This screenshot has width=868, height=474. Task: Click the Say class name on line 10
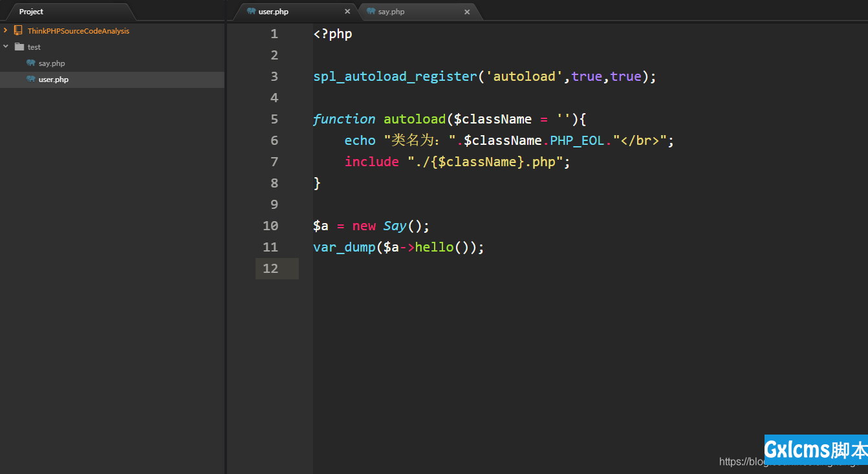395,226
